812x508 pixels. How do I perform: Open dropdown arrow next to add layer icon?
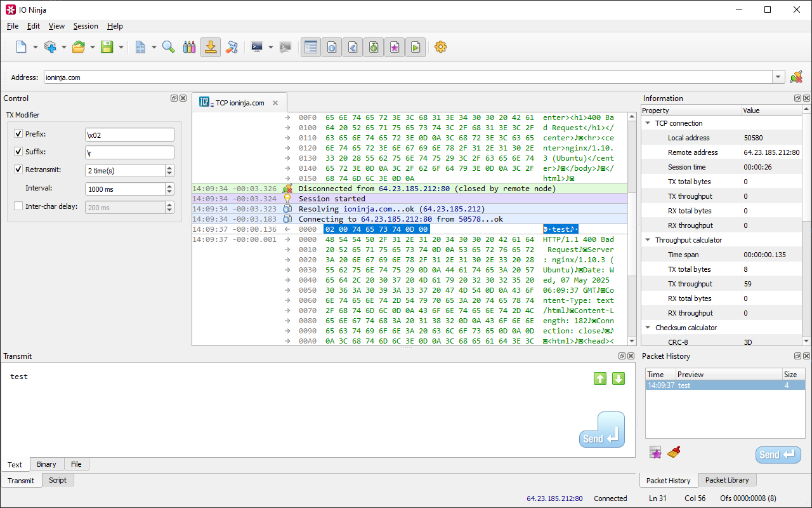(x=63, y=47)
